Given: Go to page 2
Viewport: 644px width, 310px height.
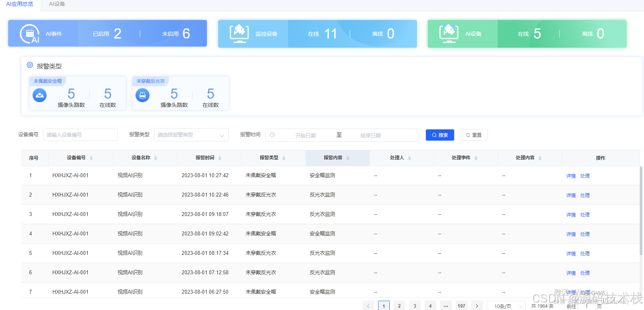Looking at the screenshot, I should (399, 306).
